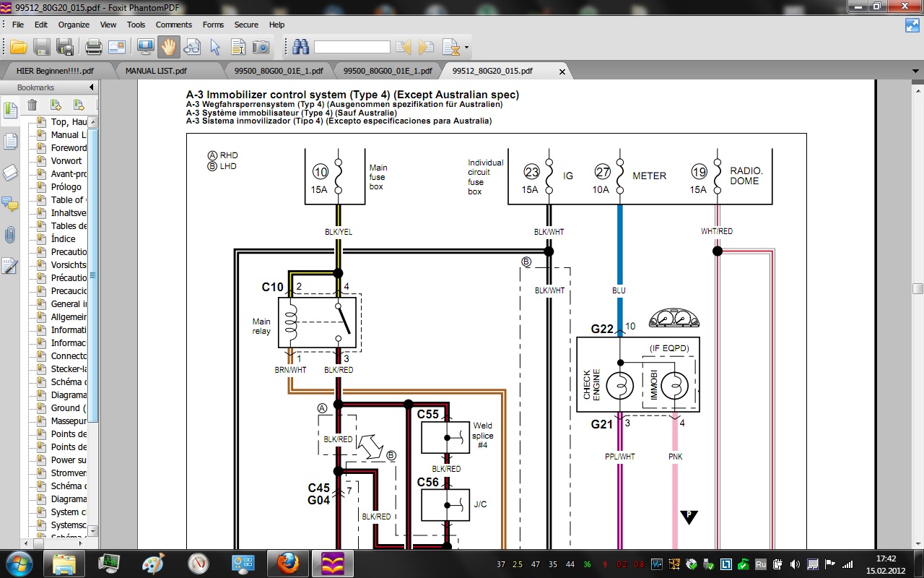
Task: Open the Signatures panel pen icon
Action: tap(10, 266)
